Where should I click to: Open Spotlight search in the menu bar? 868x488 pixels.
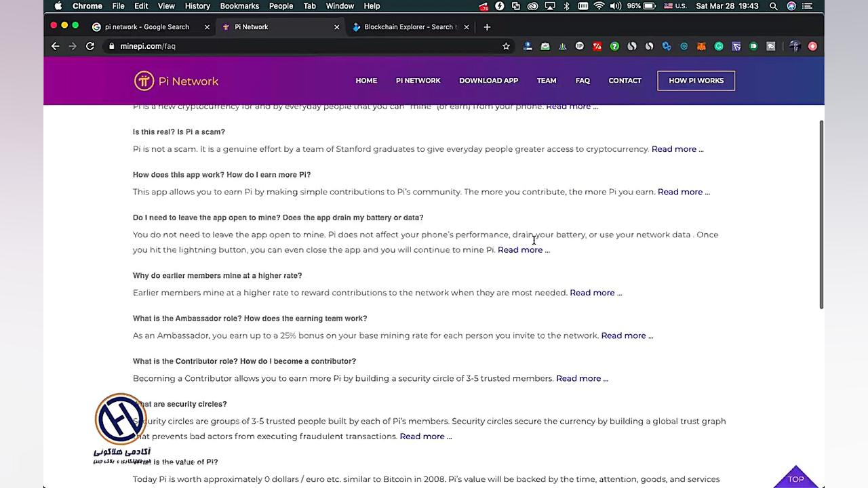(773, 6)
